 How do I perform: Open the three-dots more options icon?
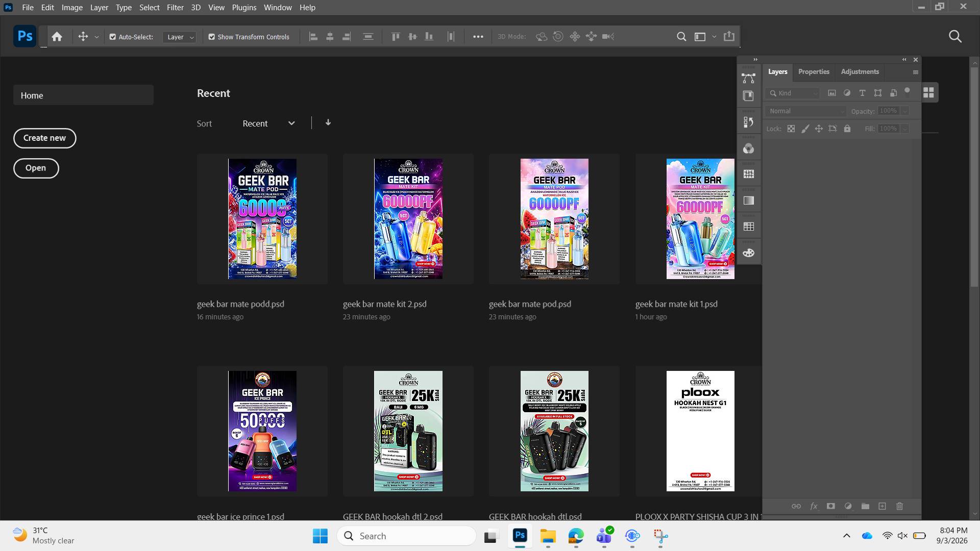coord(478,37)
